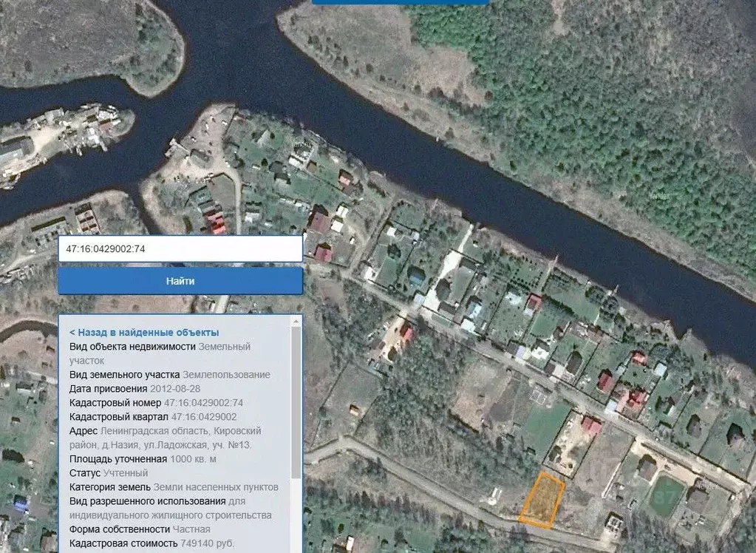Select the orange highlighted land parcel
Viewport: 756px width, 553px height.
(542, 500)
